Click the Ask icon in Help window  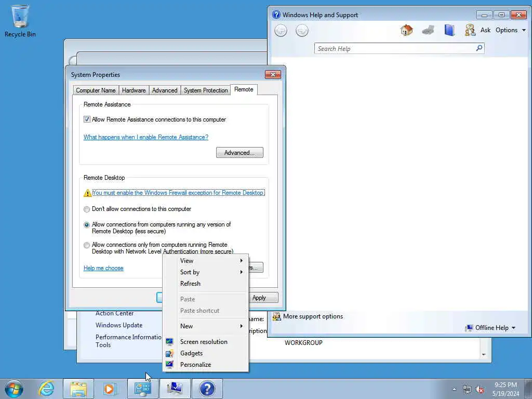pos(470,30)
